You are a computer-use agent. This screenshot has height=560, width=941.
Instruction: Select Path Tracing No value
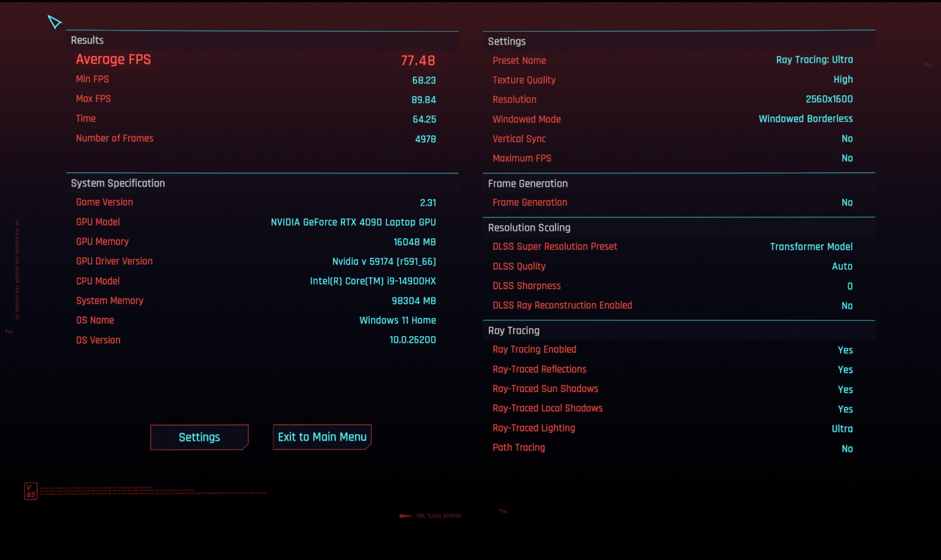click(x=847, y=449)
